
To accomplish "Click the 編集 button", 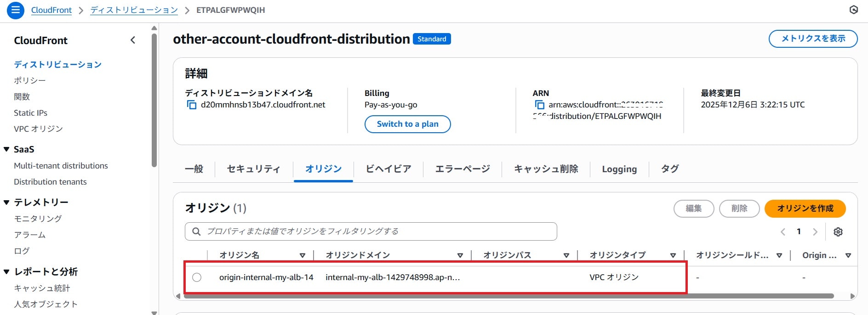I will [x=694, y=208].
